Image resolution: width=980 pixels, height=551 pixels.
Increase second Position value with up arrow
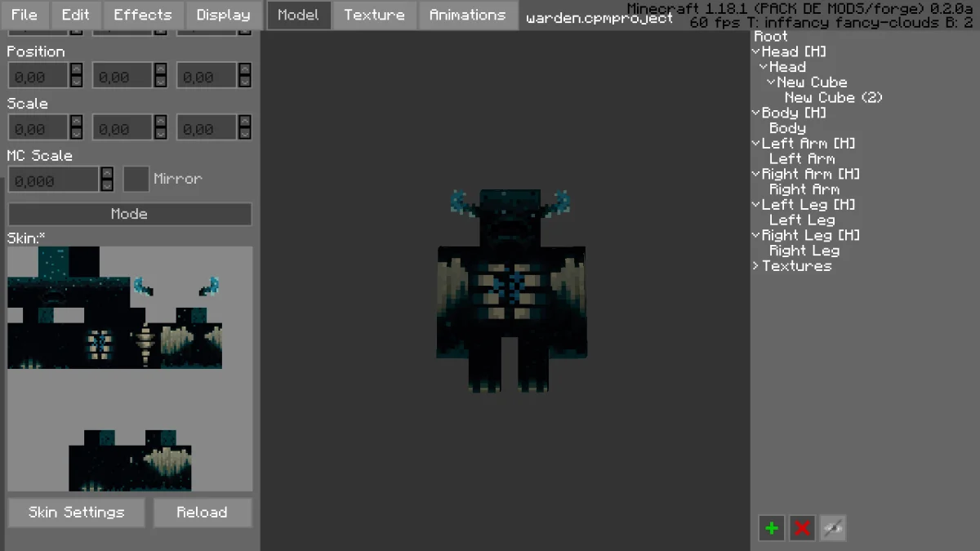161,70
